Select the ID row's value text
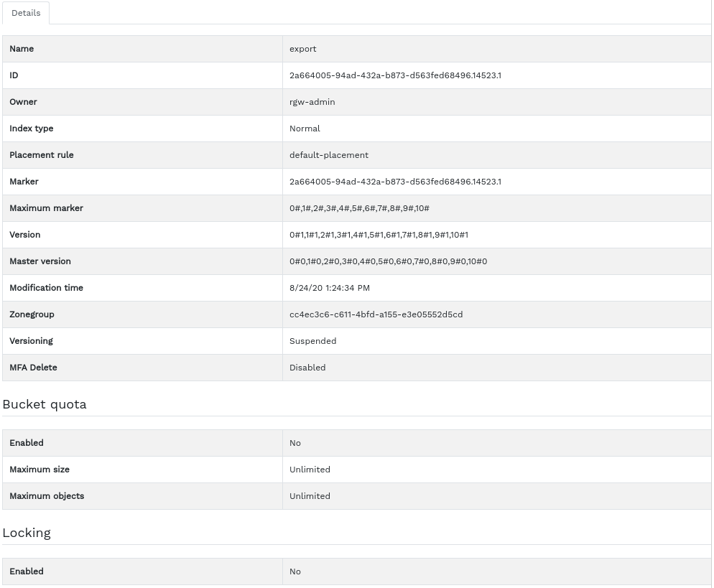 pyautogui.click(x=395, y=75)
